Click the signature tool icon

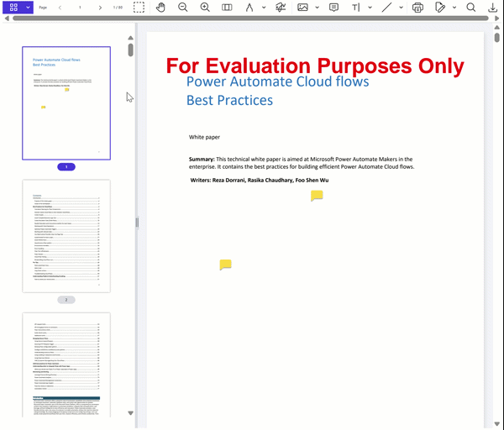point(280,7)
